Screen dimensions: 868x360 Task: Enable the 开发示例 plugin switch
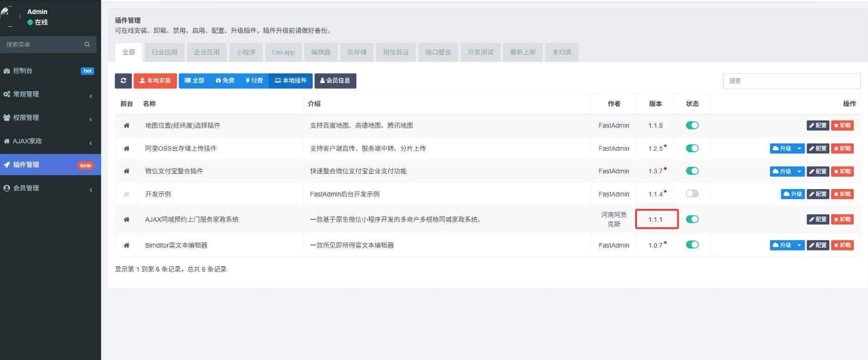point(692,194)
